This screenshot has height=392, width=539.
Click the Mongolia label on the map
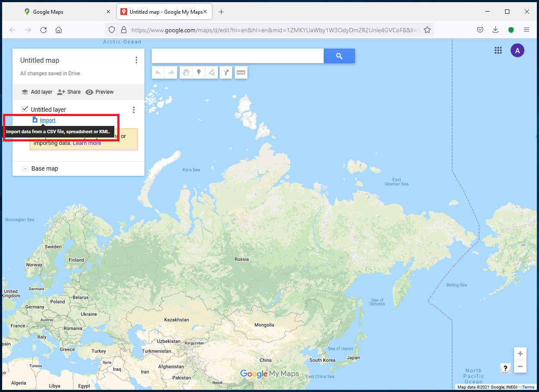click(x=264, y=325)
